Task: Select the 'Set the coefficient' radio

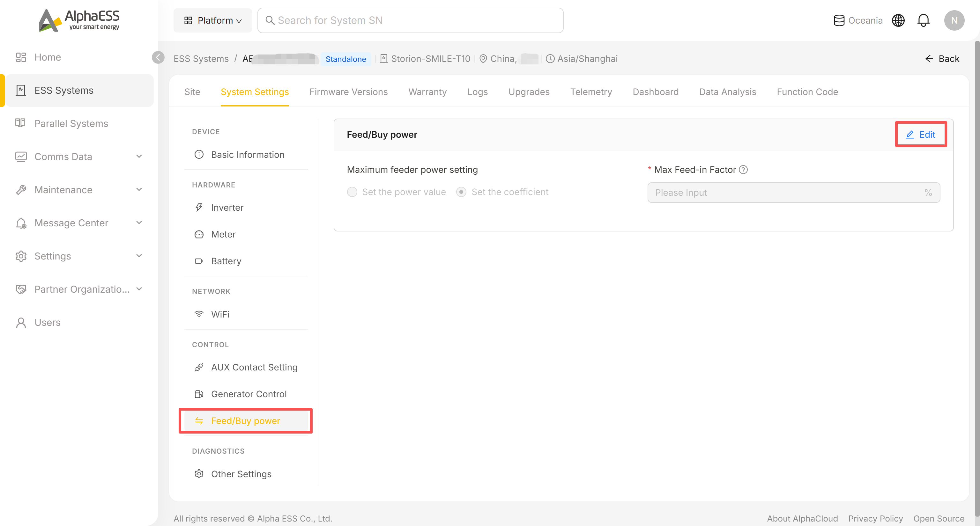Action: tap(461, 192)
